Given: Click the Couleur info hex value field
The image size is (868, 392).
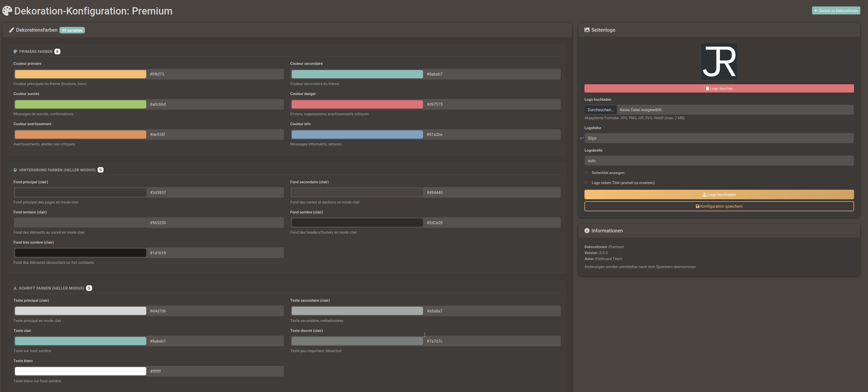Looking at the screenshot, I should tap(492, 134).
